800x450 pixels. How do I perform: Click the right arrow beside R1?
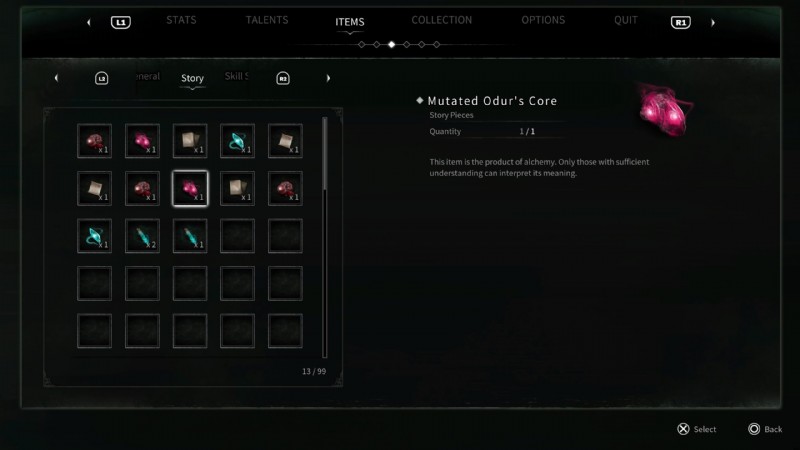(713, 22)
